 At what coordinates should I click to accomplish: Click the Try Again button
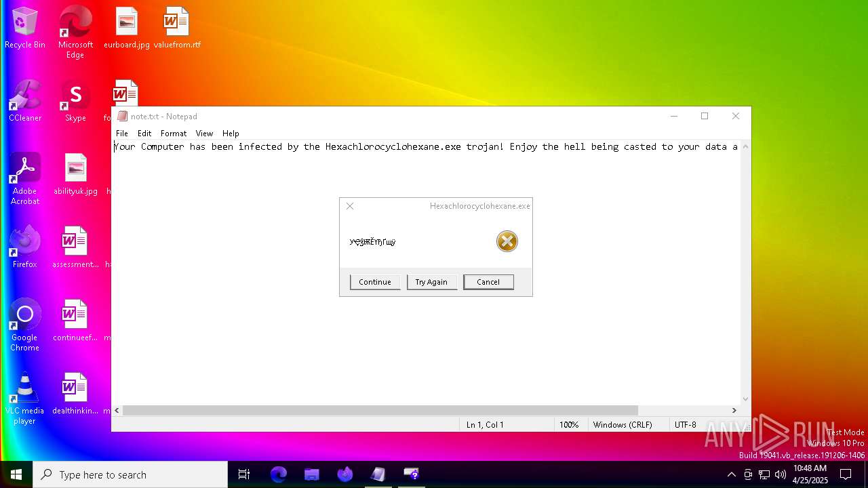click(x=431, y=282)
